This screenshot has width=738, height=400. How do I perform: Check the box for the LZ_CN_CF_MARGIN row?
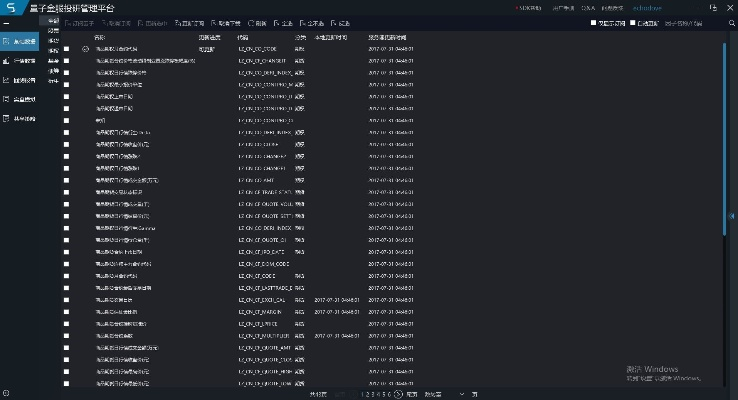[x=67, y=311]
